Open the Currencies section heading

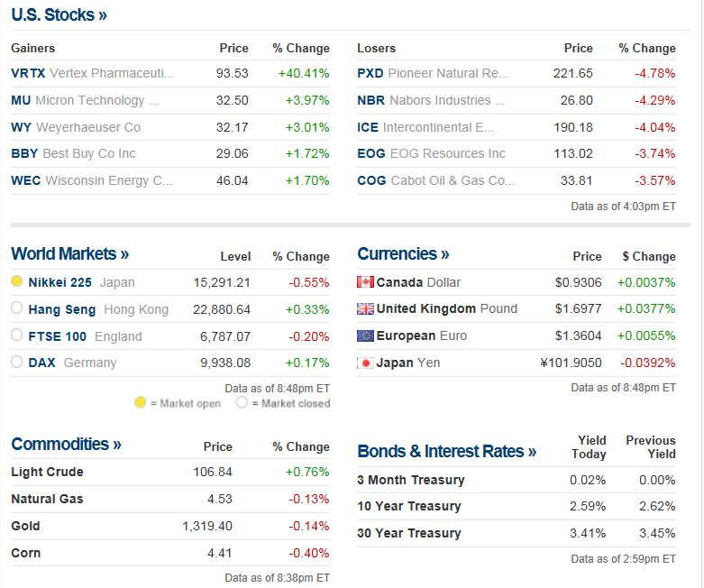(x=403, y=254)
